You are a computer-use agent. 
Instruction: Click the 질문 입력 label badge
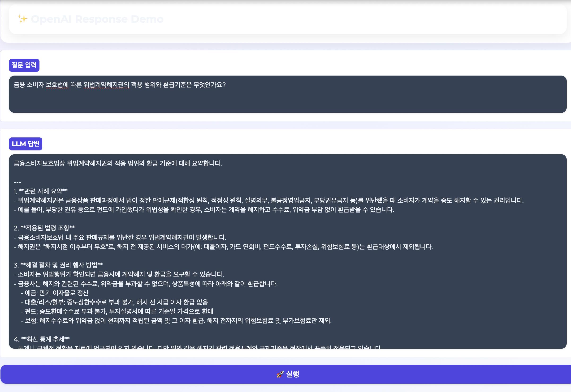[x=24, y=65]
